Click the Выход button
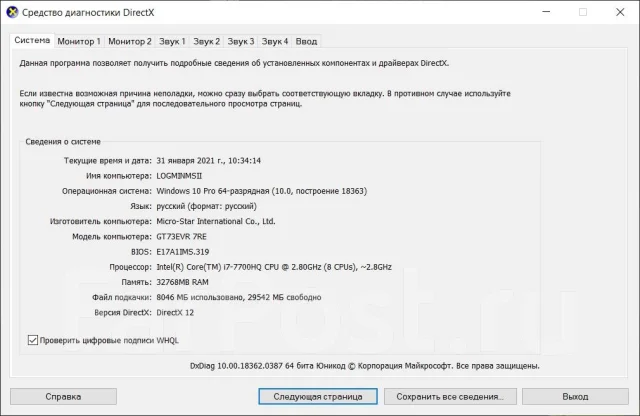The image size is (640, 416). pyautogui.click(x=575, y=396)
